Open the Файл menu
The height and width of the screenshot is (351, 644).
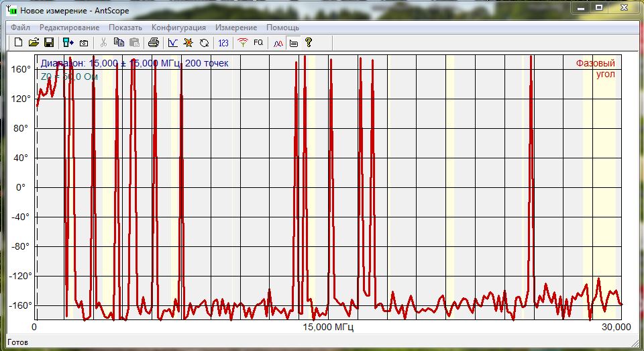click(x=20, y=28)
